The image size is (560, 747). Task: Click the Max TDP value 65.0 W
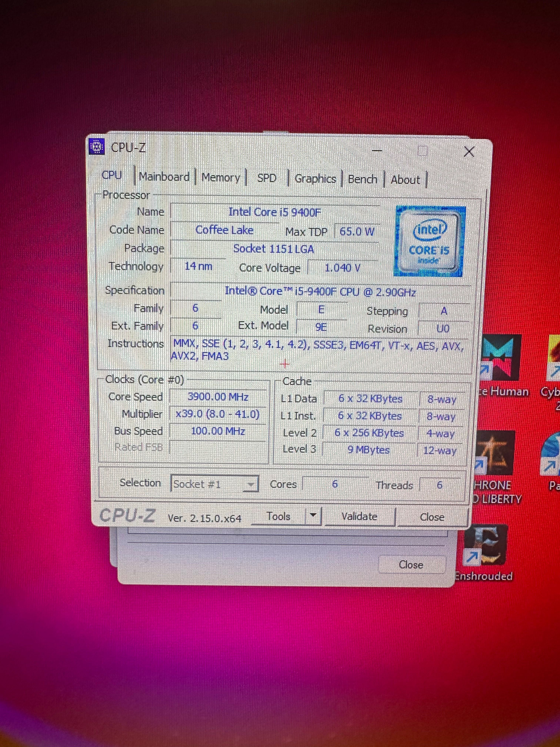(x=357, y=232)
